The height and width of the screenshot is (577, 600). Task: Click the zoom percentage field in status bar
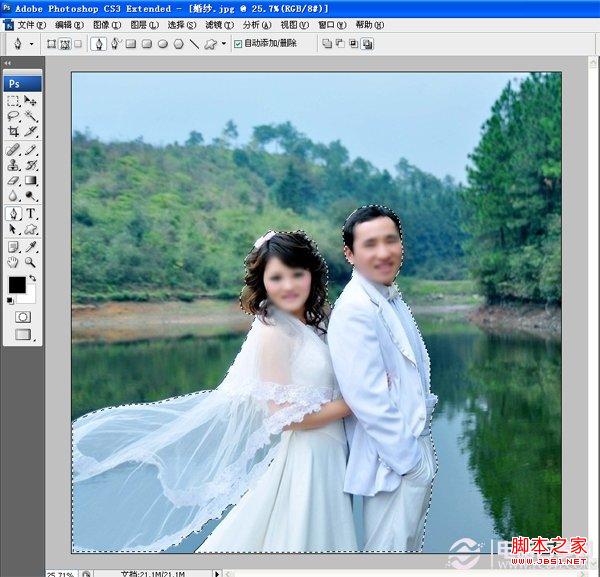point(61,574)
